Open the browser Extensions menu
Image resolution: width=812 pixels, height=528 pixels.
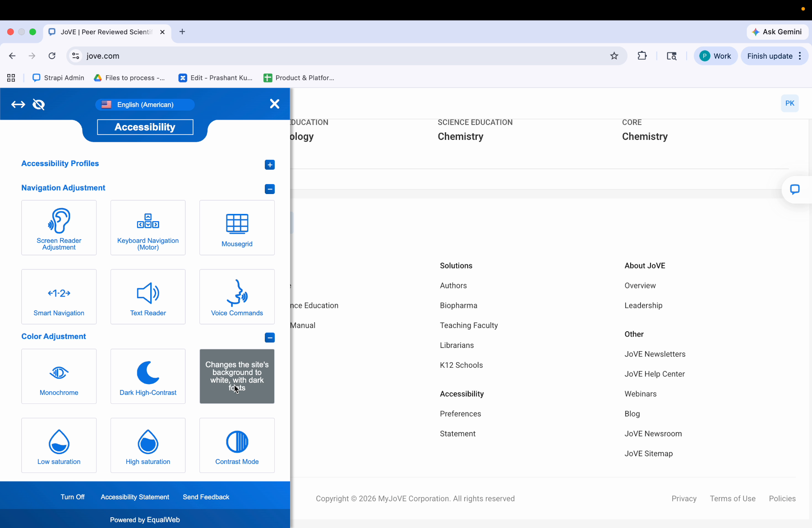click(642, 56)
